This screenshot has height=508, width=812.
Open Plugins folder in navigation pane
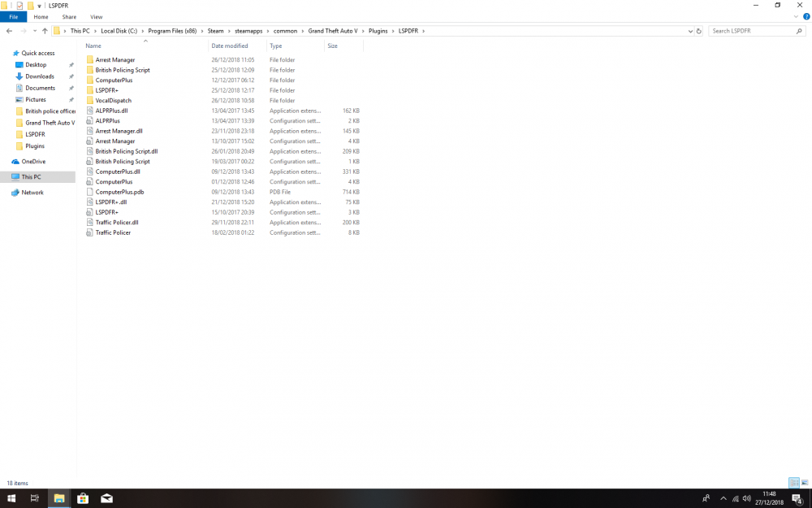click(x=35, y=146)
